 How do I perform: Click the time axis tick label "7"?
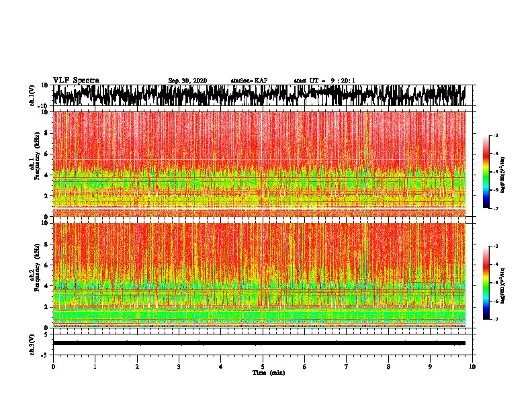click(x=347, y=367)
